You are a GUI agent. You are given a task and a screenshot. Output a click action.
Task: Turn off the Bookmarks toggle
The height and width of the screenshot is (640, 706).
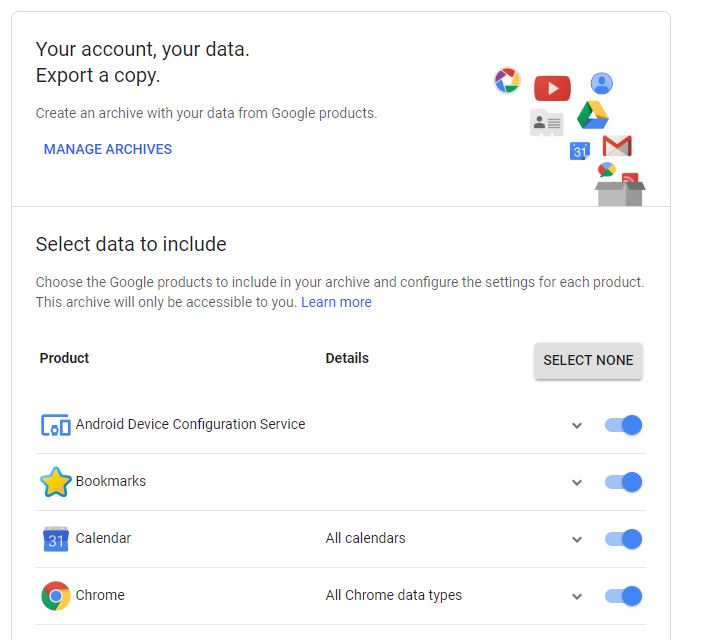(623, 482)
